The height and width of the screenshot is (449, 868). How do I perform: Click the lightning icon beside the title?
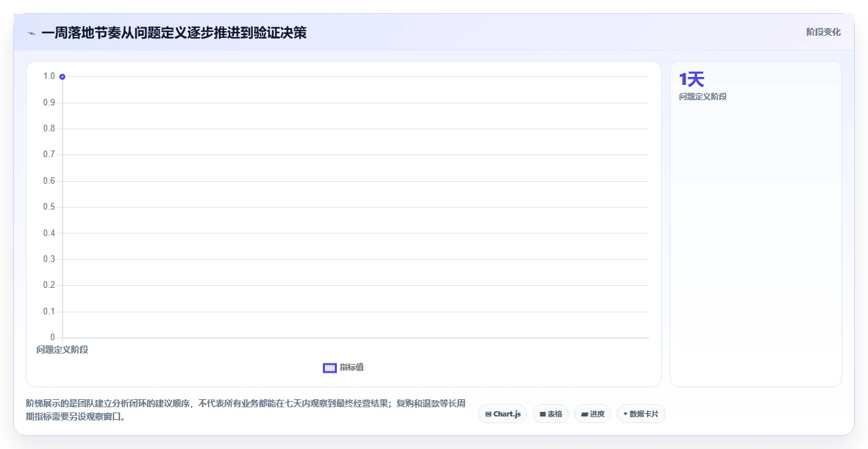[x=31, y=32]
